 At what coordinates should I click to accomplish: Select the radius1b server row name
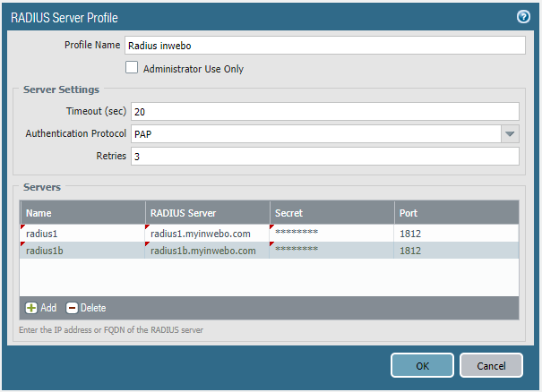(82, 251)
